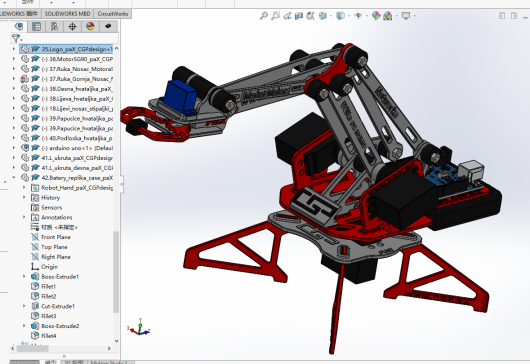Open the black CircuitWorks manager tab icon

(108, 26)
